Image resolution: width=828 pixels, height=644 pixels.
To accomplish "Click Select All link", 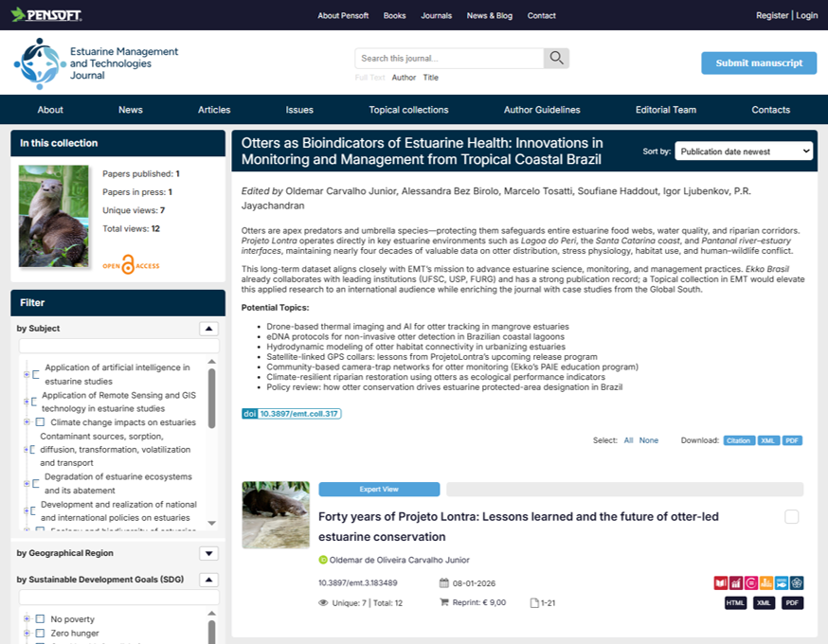I will coord(628,440).
